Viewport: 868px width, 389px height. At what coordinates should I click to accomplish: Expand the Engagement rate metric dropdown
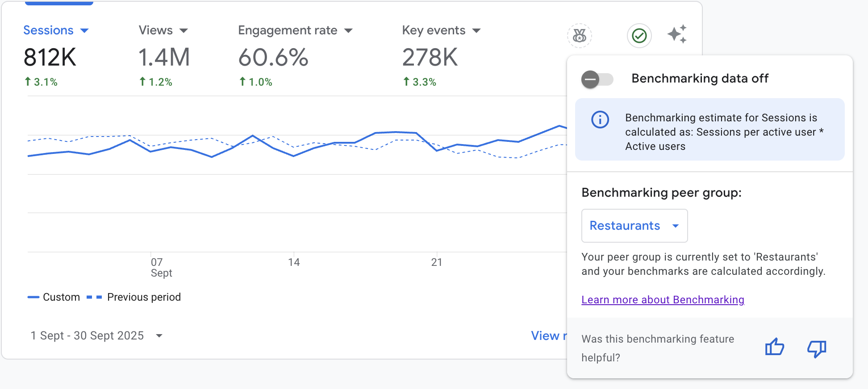tap(349, 31)
